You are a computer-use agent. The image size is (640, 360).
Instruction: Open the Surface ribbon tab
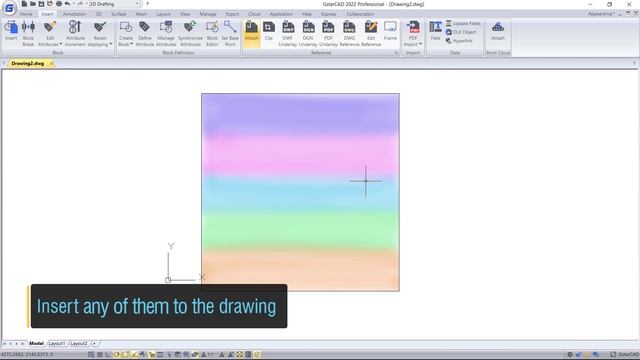[x=118, y=14]
